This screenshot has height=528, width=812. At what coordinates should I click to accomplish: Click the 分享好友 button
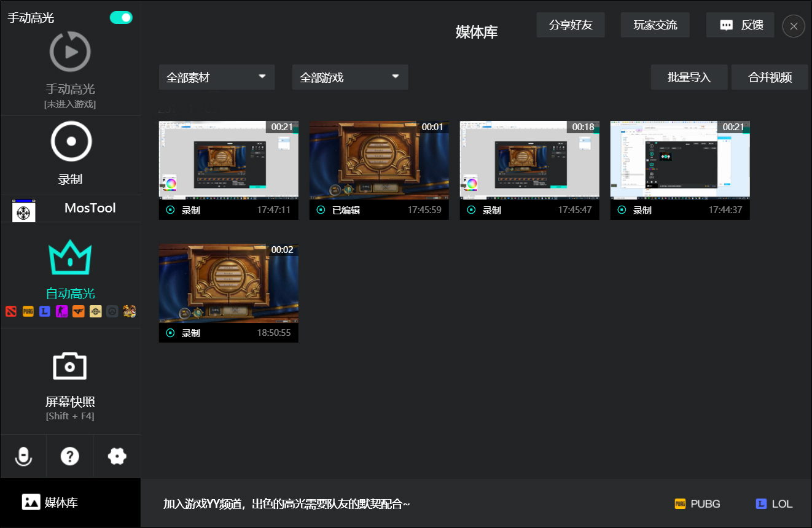[571, 25]
